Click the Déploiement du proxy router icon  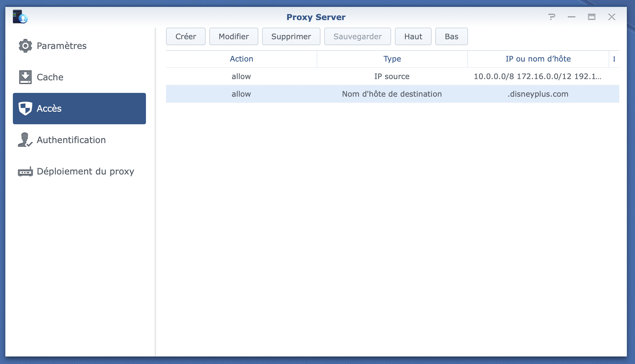[25, 172]
